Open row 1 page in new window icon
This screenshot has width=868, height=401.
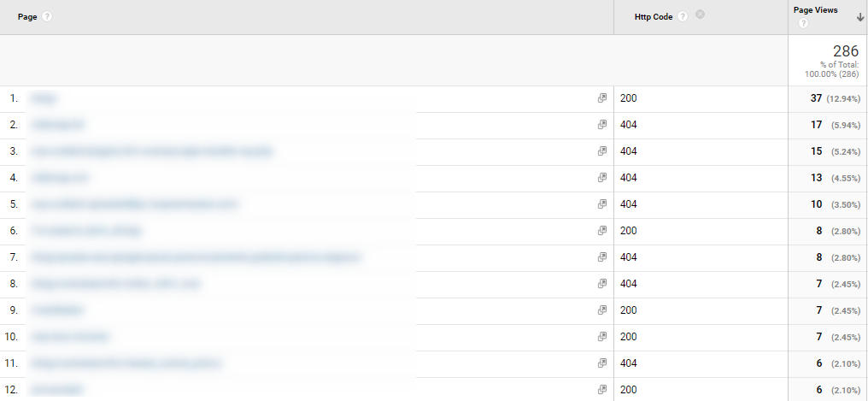coord(601,98)
